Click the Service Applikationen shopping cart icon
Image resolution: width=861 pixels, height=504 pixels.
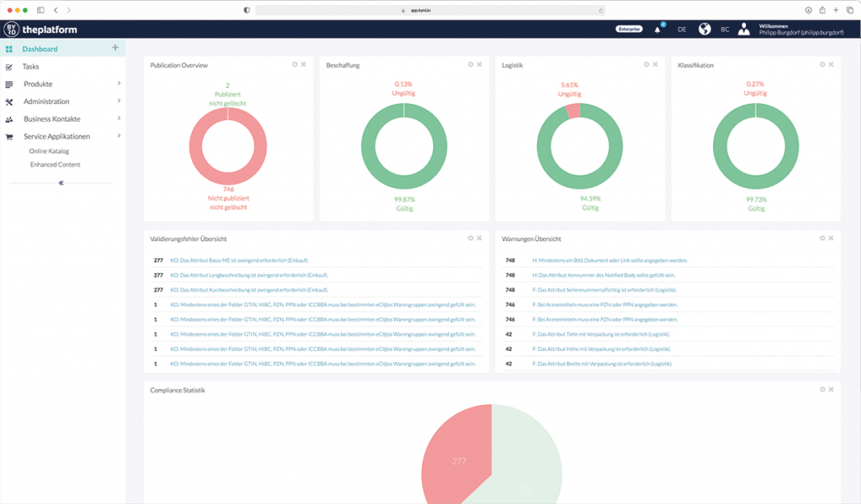coord(10,136)
